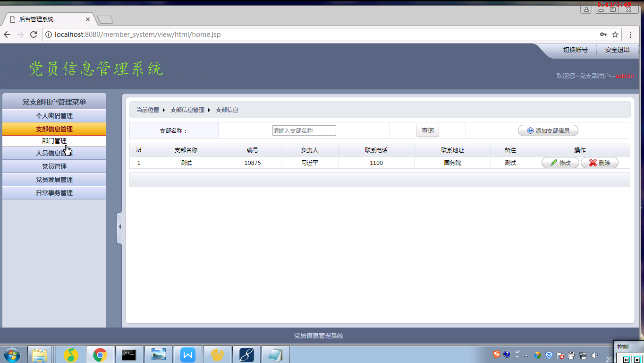Close the 后台管理系统 tab
The height and width of the screenshot is (363, 644).
[88, 19]
